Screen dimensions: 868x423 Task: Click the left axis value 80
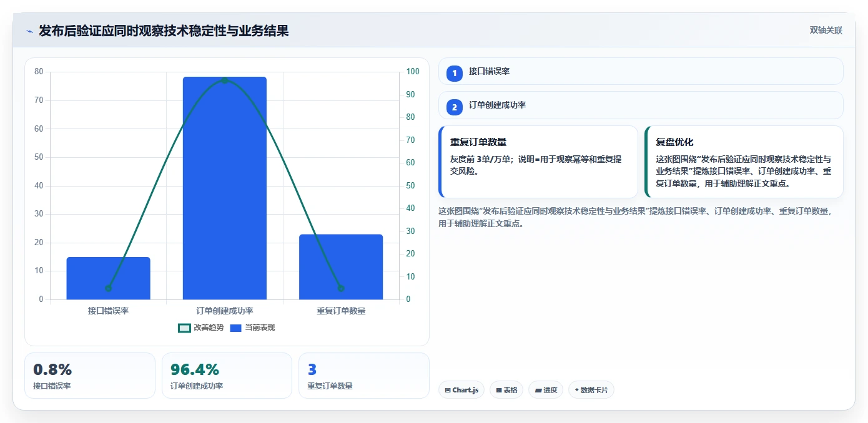click(x=39, y=72)
